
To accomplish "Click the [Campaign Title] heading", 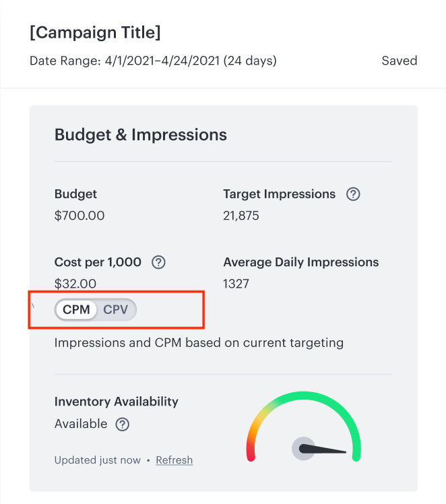I will pos(95,32).
